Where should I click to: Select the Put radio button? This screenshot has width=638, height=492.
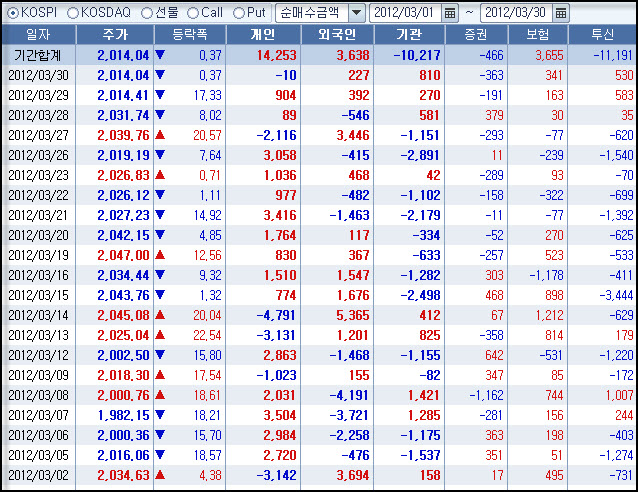238,13
